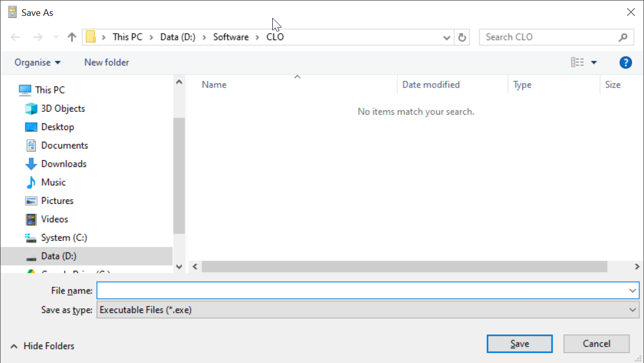Select the System (C:) drive
The image size is (644, 363).
tap(63, 238)
